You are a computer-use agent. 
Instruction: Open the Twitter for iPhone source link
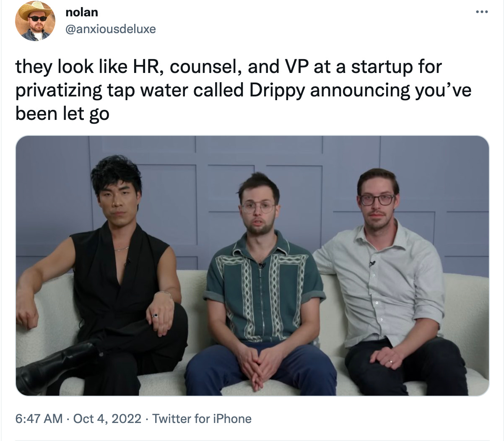pyautogui.click(x=202, y=418)
